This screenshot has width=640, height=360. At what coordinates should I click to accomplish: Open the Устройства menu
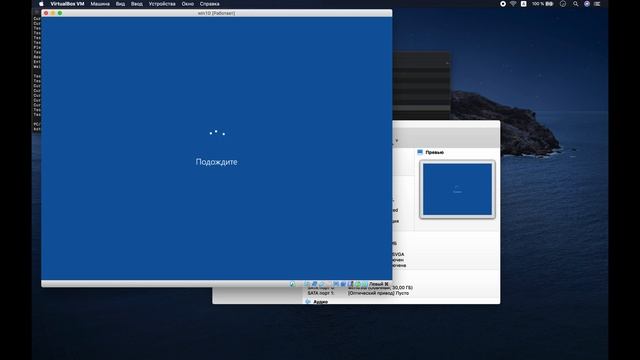162,4
